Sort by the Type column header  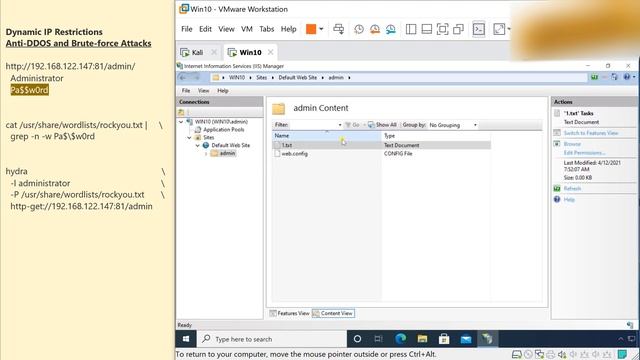point(436,136)
